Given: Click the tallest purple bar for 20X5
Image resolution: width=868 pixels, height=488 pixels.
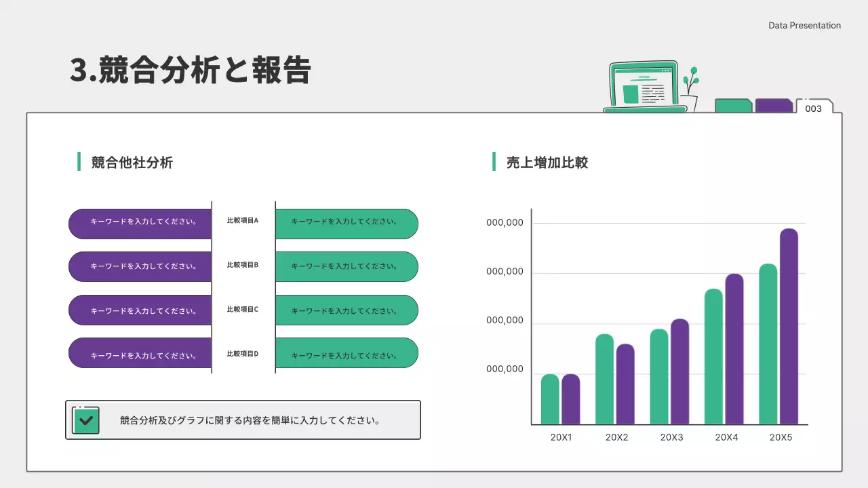Looking at the screenshot, I should tap(789, 326).
